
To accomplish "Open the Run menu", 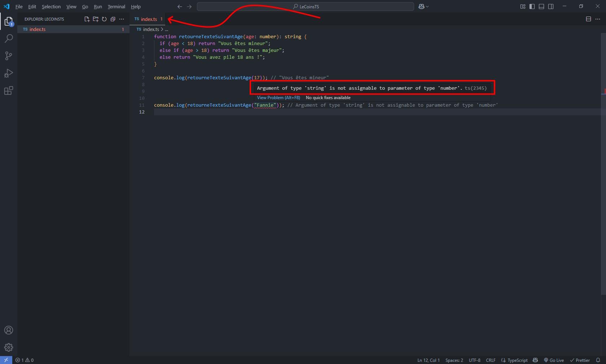I will [x=98, y=6].
